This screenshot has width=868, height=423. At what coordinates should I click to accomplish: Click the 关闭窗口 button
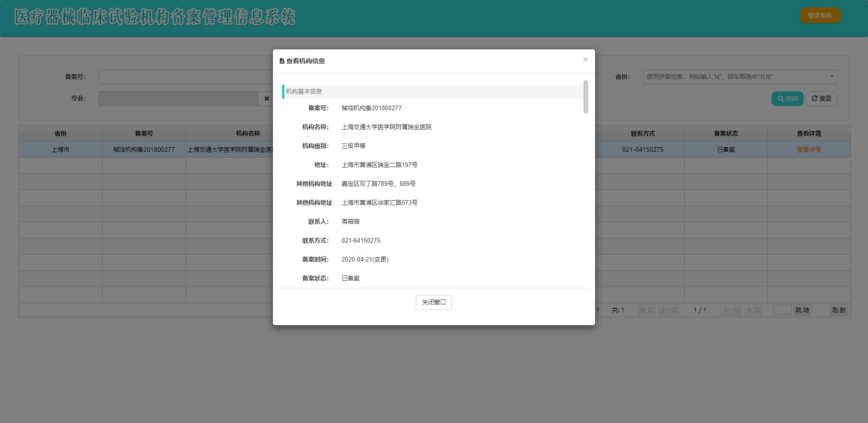434,303
